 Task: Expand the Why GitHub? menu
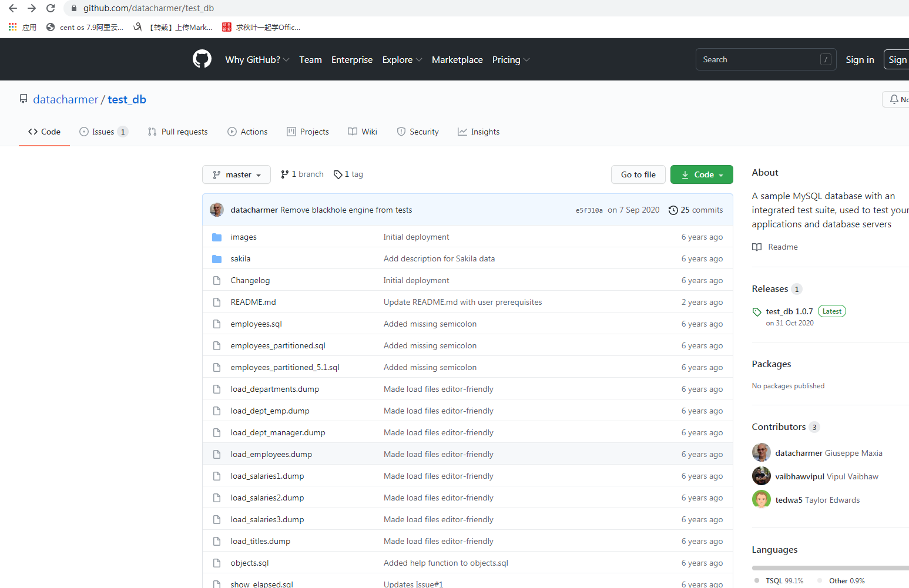(x=257, y=60)
